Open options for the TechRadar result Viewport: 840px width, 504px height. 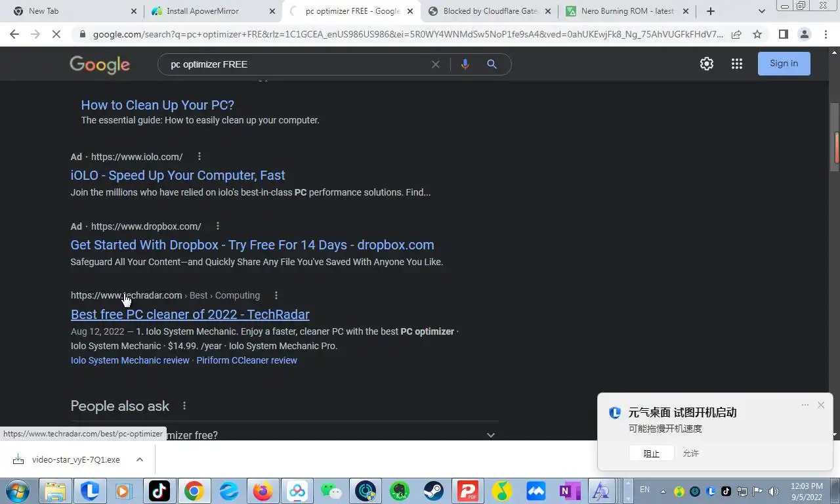click(x=276, y=296)
